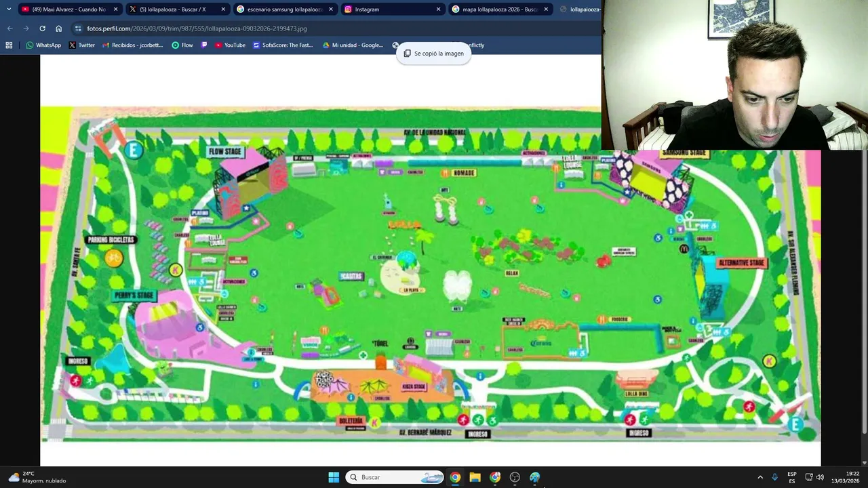Close the Instagram tab
Viewport: 868px width, 488px height.
pos(438,9)
